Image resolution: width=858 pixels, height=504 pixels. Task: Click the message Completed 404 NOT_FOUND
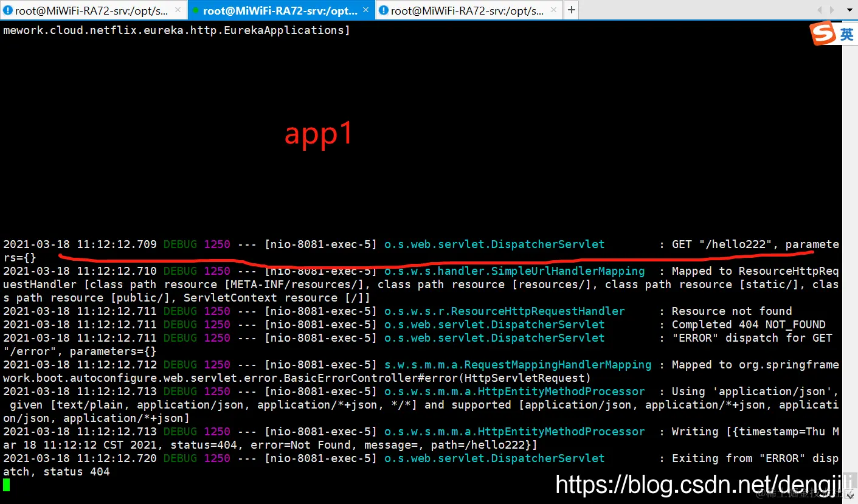(749, 325)
